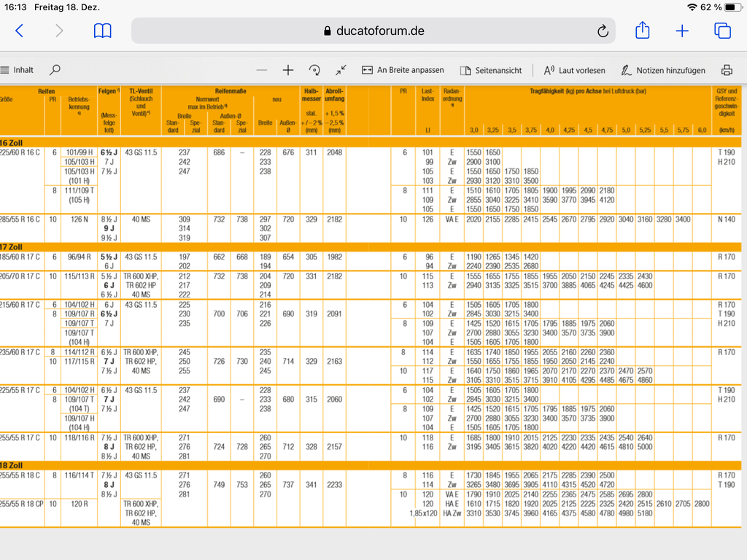Open Seitenansicht page view
The image size is (747, 560).
(491, 70)
